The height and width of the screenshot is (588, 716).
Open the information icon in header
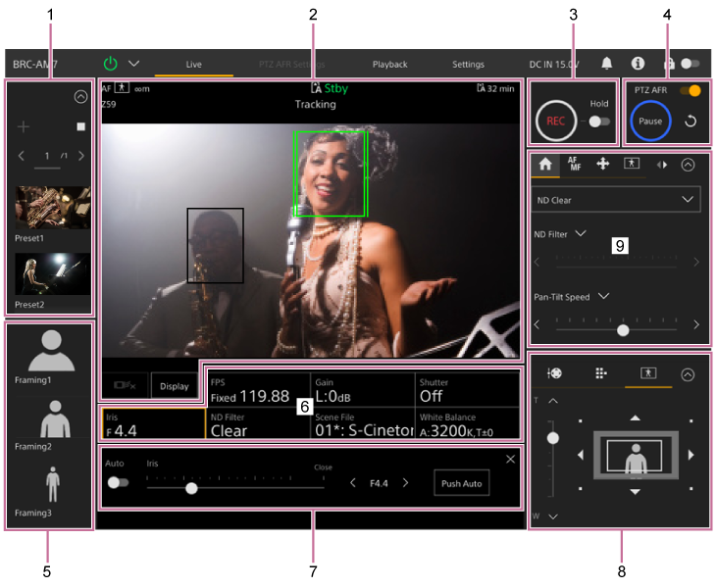[638, 64]
